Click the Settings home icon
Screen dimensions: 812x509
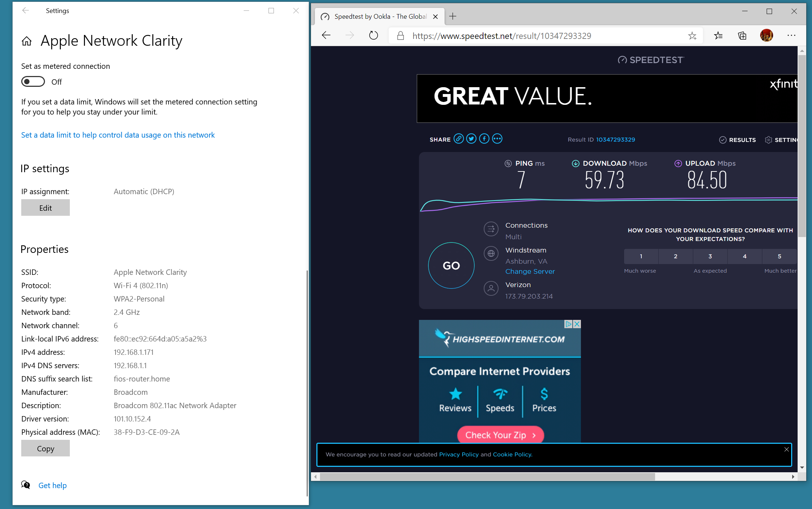[27, 41]
